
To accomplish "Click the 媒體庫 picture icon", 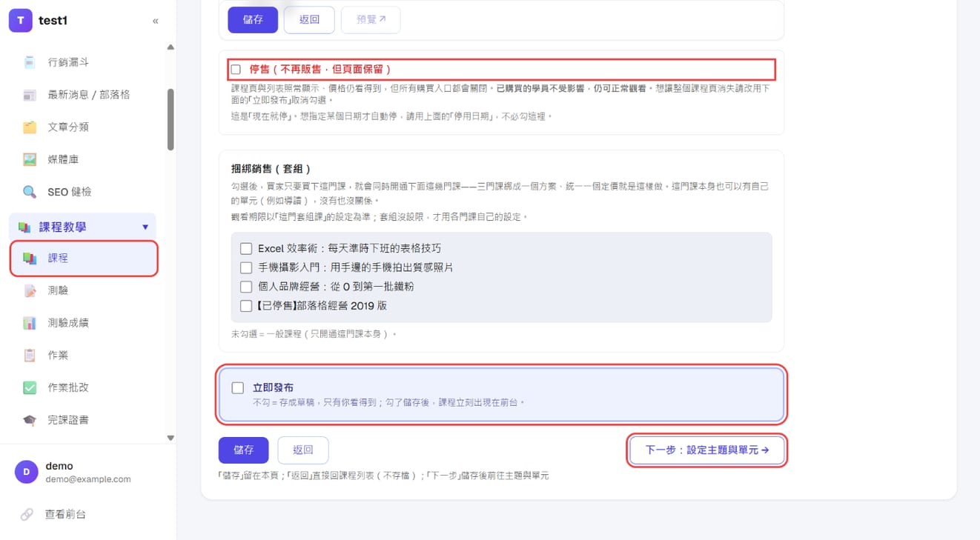I will (30, 159).
